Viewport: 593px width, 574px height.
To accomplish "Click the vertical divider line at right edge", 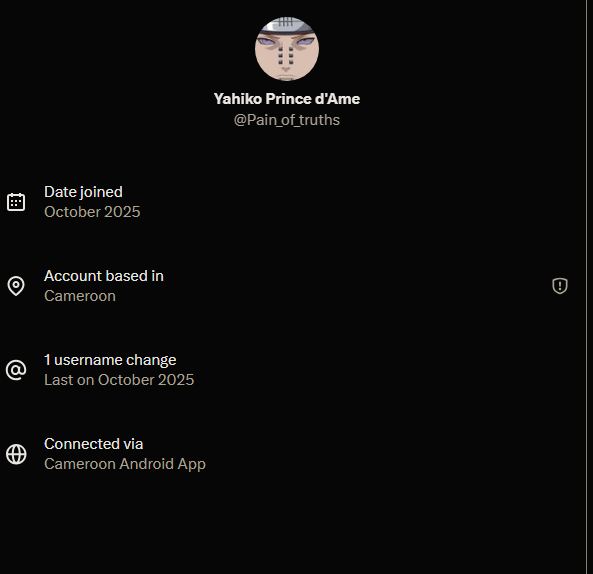I will point(587,287).
